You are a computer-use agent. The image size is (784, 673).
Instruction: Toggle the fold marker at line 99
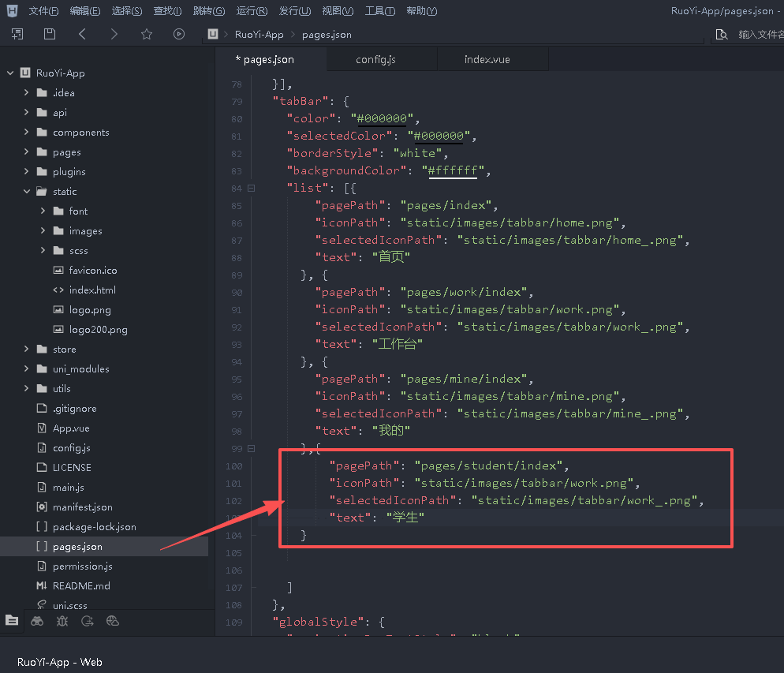click(x=251, y=448)
